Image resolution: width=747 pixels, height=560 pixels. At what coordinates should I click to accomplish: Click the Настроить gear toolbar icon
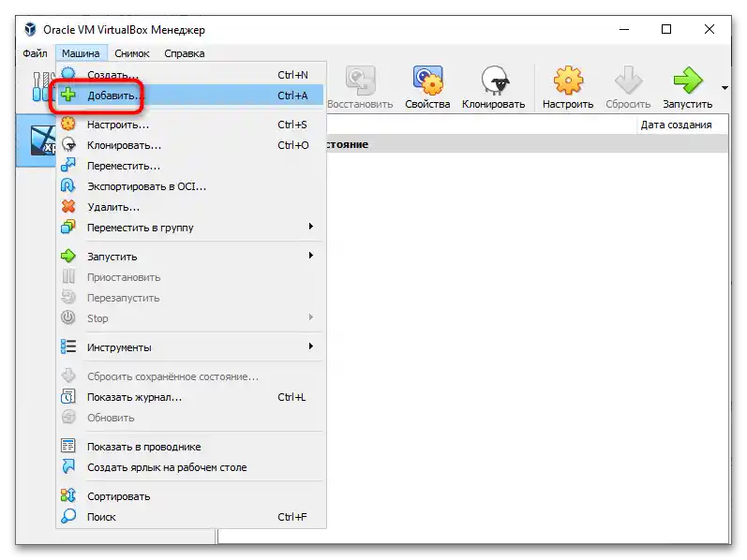(568, 81)
